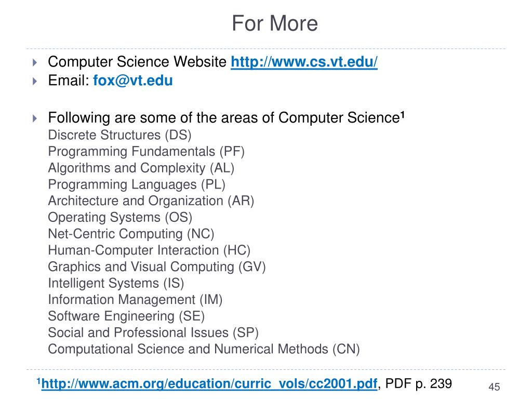This screenshot has width=532, height=399.
Task: Open the ACM cc2001.pdf footnote link
Action: [209, 384]
